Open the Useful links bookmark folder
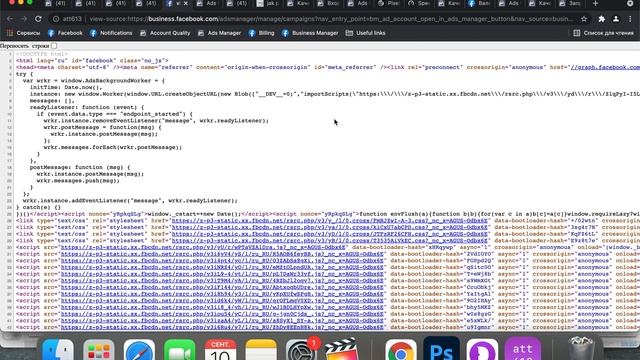Screen dimensions: 640x360 [x=365, y=33]
